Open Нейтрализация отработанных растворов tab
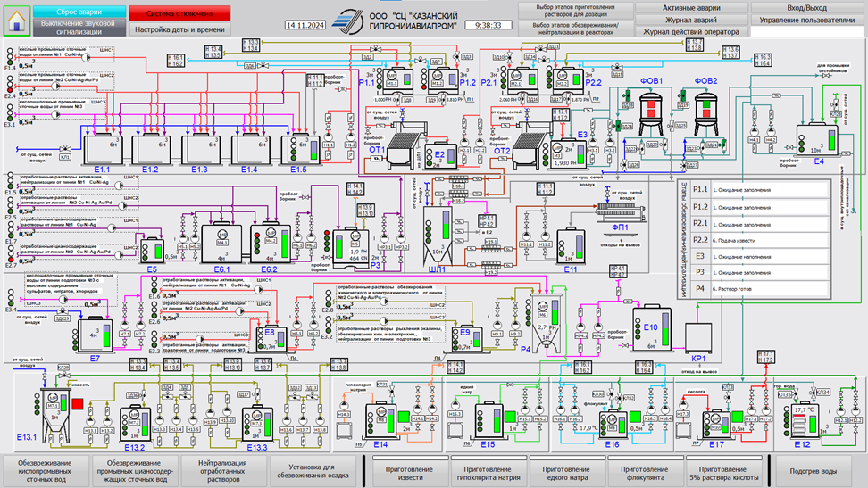The width and height of the screenshot is (868, 488). pos(223,471)
